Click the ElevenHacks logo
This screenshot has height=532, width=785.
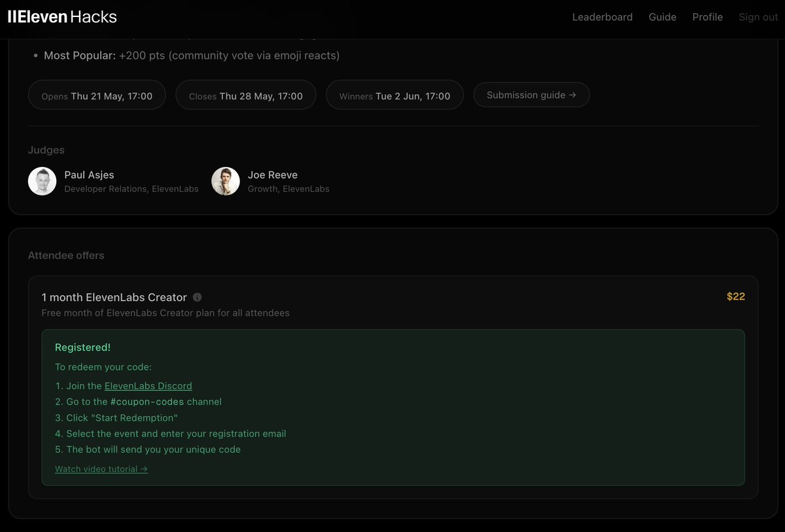tap(62, 17)
